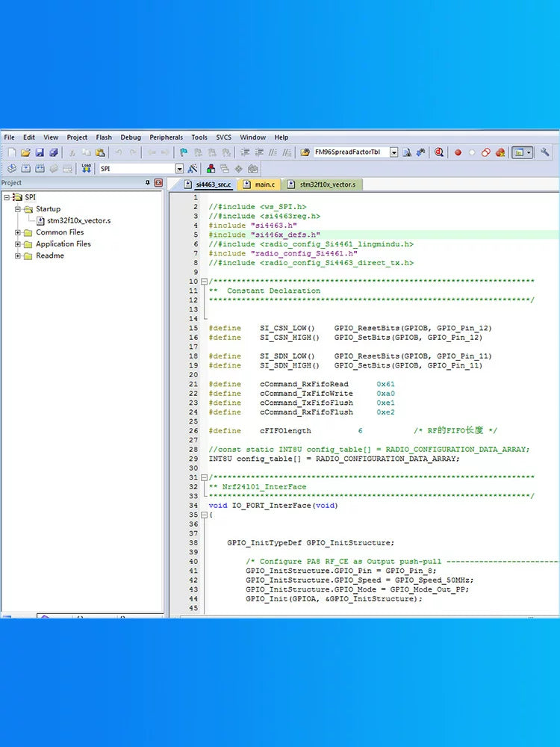Image resolution: width=560 pixels, height=747 pixels.
Task: Click the SPI target name field
Action: [x=137, y=169]
